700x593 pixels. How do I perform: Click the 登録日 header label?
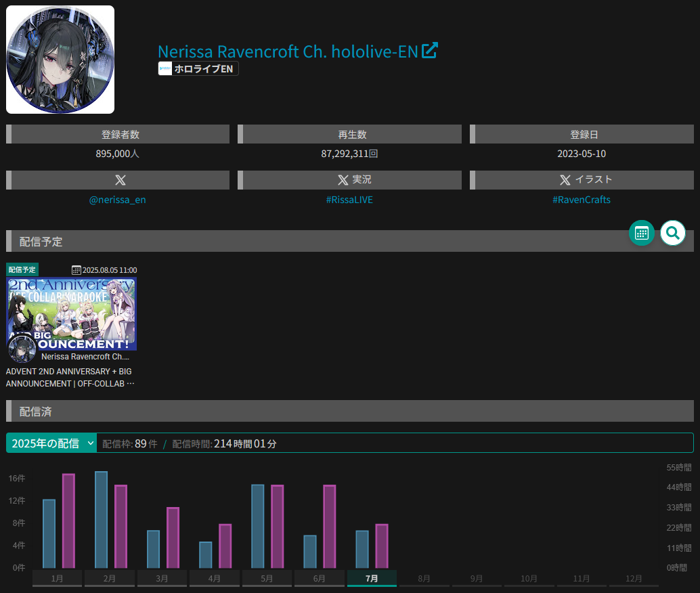[584, 135]
